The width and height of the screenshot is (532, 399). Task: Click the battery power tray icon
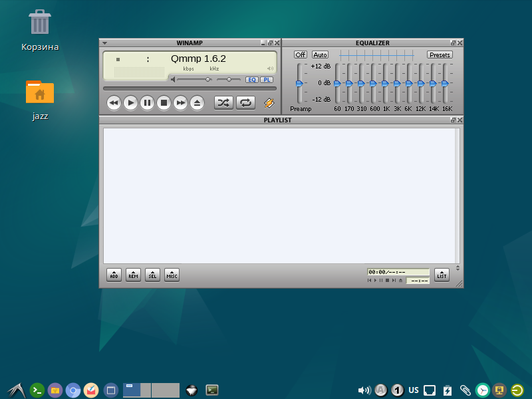[448, 390]
